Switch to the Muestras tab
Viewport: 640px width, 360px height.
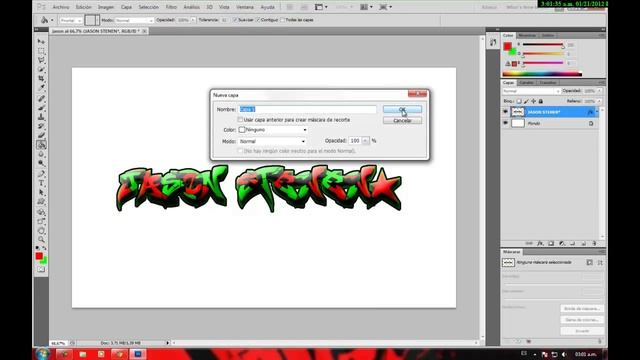(527, 36)
